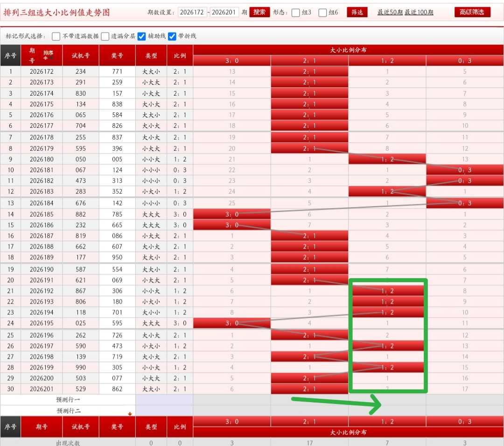Click the red 搜索 button
Viewport: 504px width, 446px height.
(x=259, y=12)
